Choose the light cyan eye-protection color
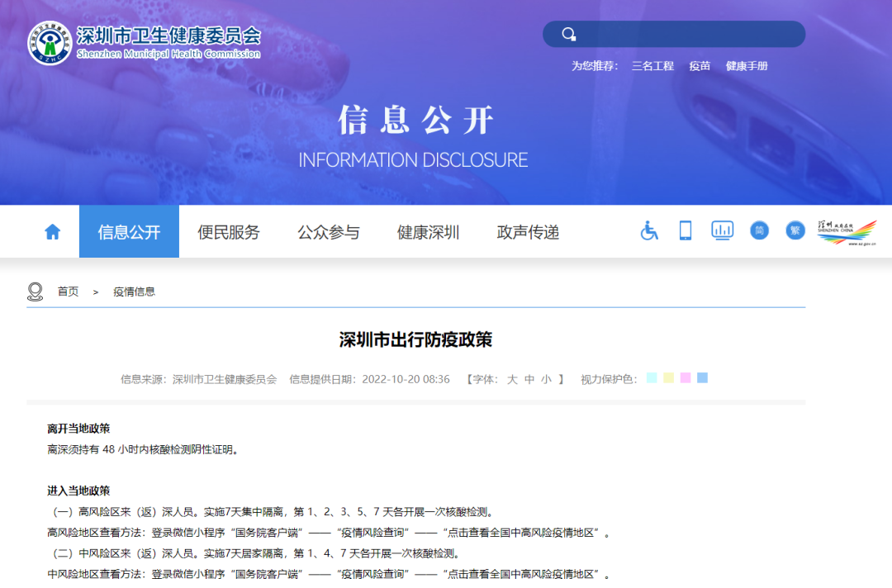 point(652,377)
